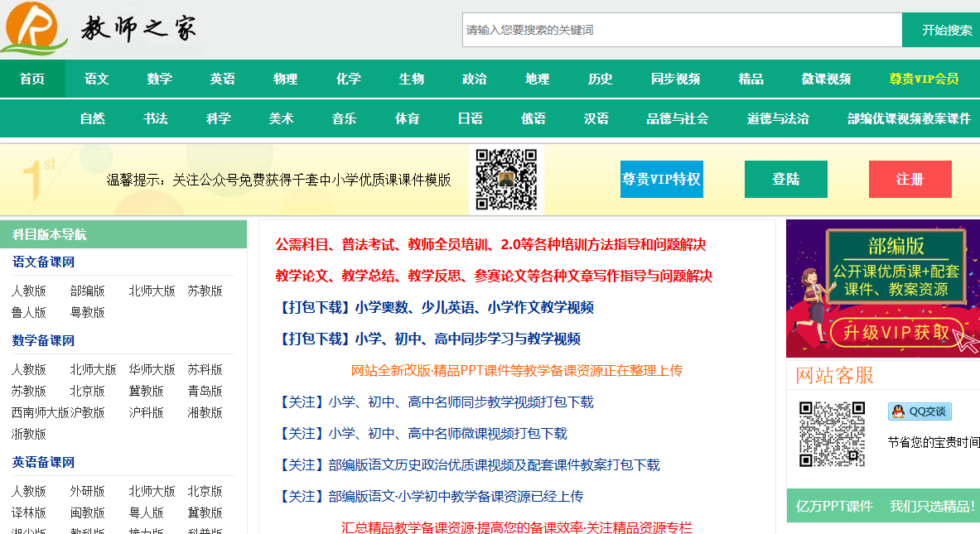Open 尊贵VIP特权 privileges page
Image resolution: width=980 pixels, height=534 pixels.
661,178
